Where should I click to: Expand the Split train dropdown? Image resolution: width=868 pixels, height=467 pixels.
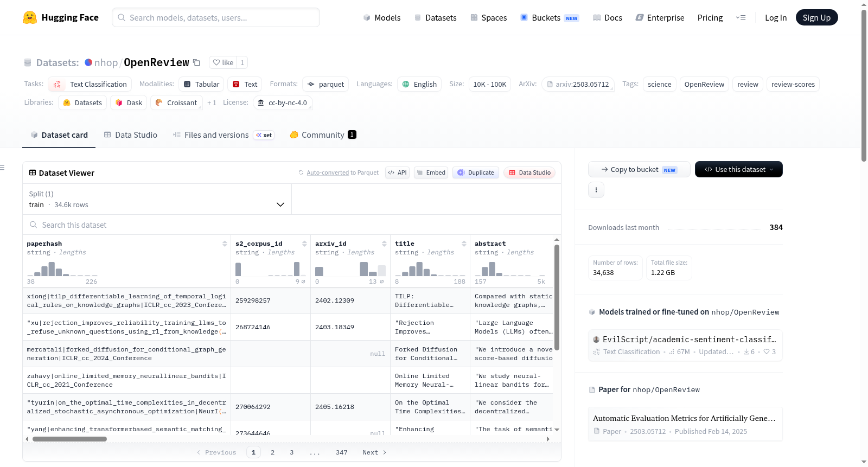(x=157, y=199)
